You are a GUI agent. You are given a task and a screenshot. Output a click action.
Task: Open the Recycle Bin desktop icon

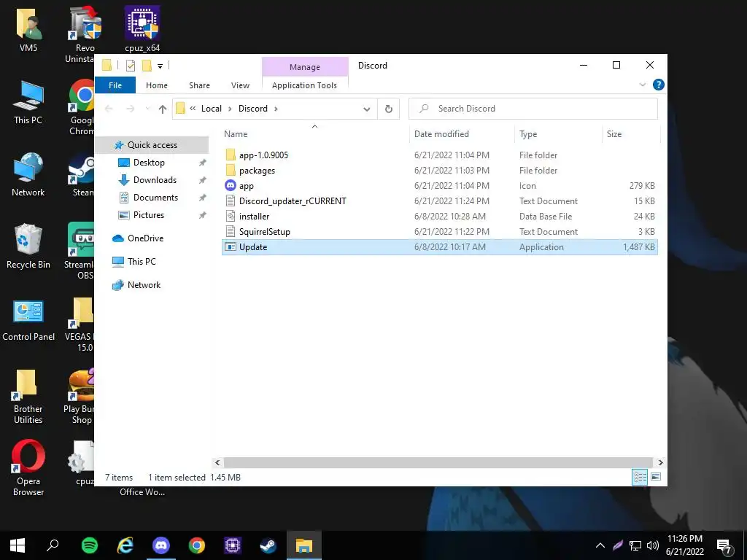tap(28, 246)
